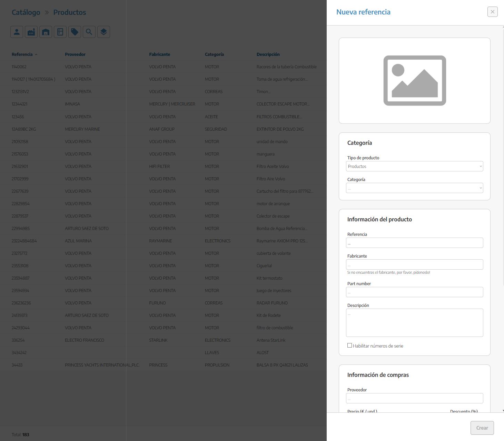Click the warehouse icon in the toolbar

pos(46,32)
